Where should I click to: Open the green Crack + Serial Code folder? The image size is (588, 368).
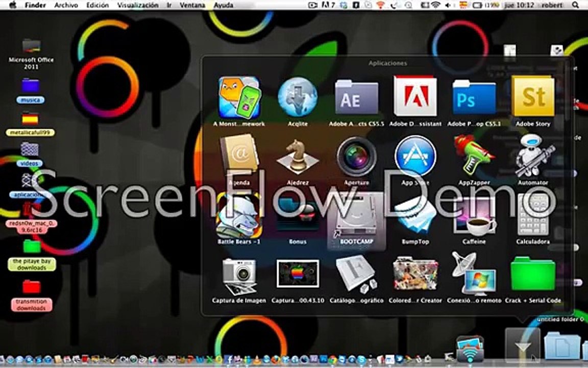(533, 274)
